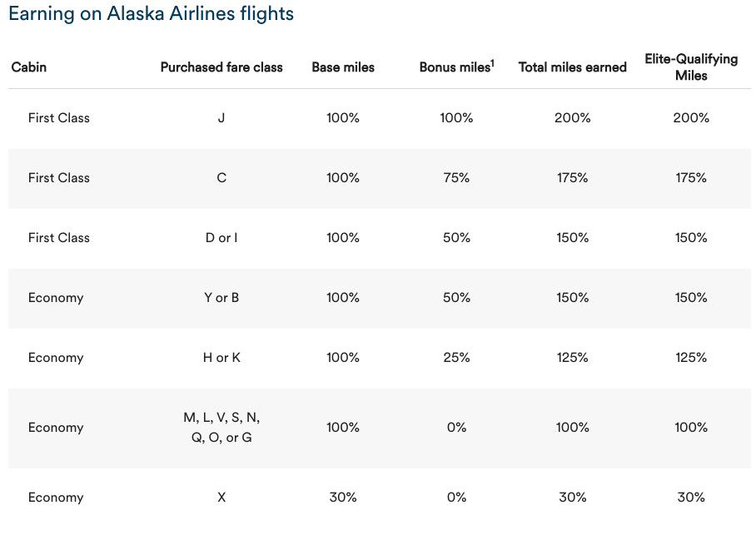
Task: Click the 'Total miles earned' column header
Action: 572,67
